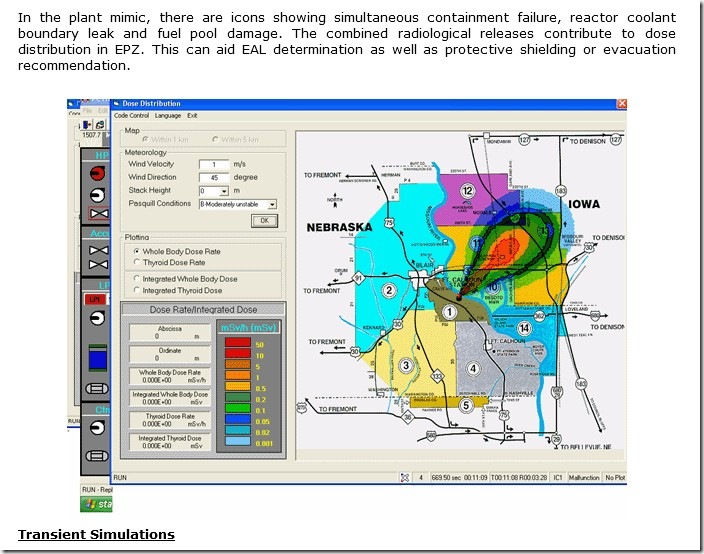Follow the Transient Simulations link
The width and height of the screenshot is (704, 554).
coord(96,535)
